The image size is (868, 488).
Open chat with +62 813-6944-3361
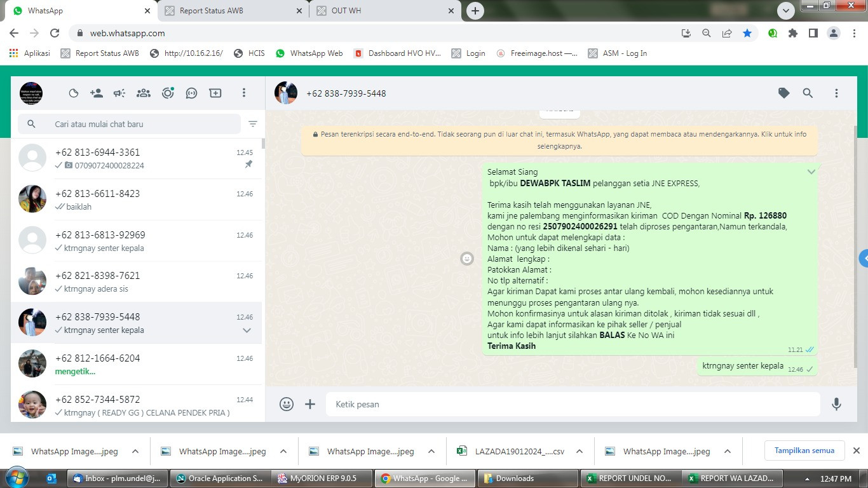[x=136, y=158]
